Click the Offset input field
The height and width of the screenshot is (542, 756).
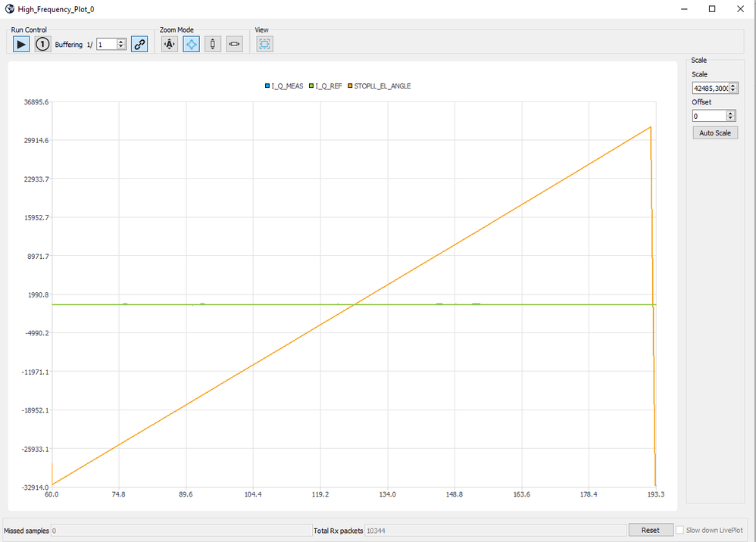709,116
